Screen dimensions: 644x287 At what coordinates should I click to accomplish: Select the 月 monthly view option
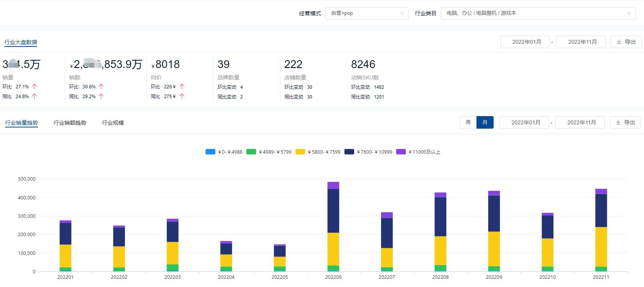tap(485, 122)
